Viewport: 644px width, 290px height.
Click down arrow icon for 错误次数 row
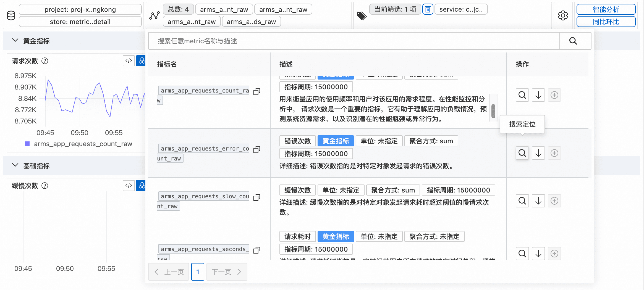pos(538,153)
